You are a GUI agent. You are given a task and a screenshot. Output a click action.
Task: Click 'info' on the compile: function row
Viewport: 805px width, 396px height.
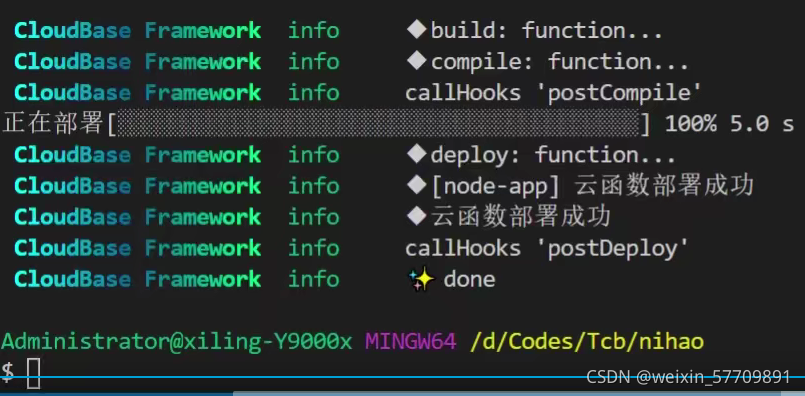(x=314, y=63)
